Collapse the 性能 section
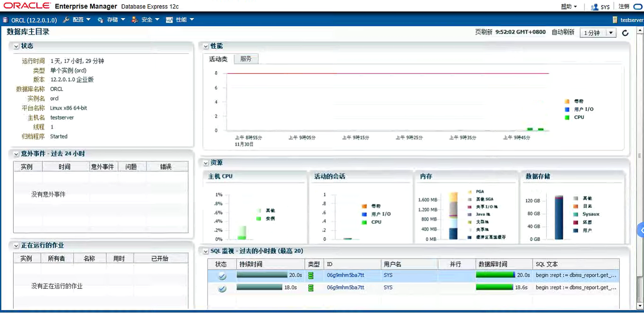 [206, 46]
